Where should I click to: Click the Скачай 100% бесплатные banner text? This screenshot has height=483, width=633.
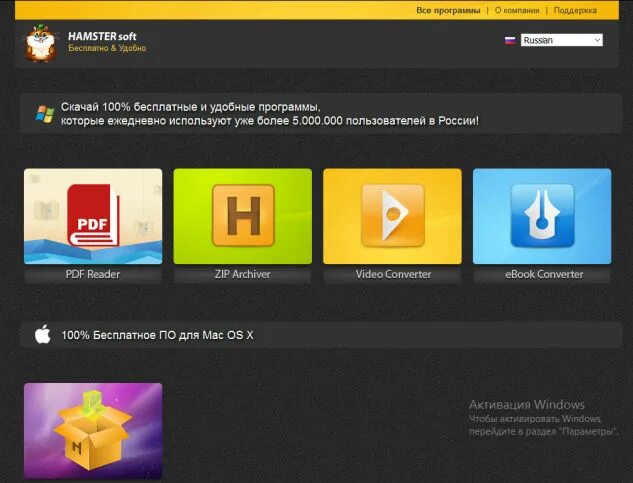click(x=270, y=114)
